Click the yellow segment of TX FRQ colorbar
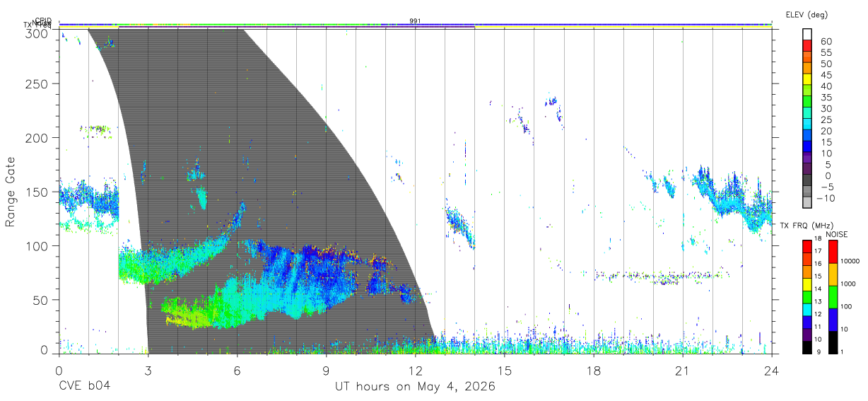 pos(807,284)
